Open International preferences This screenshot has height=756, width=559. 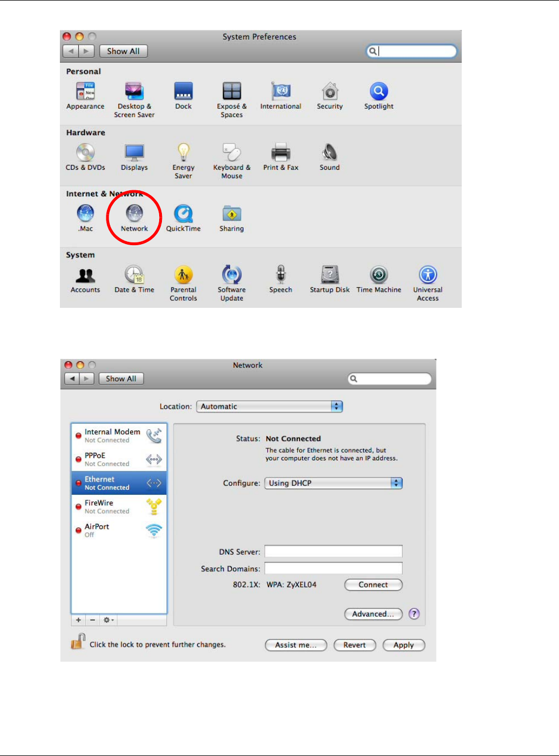pos(281,95)
